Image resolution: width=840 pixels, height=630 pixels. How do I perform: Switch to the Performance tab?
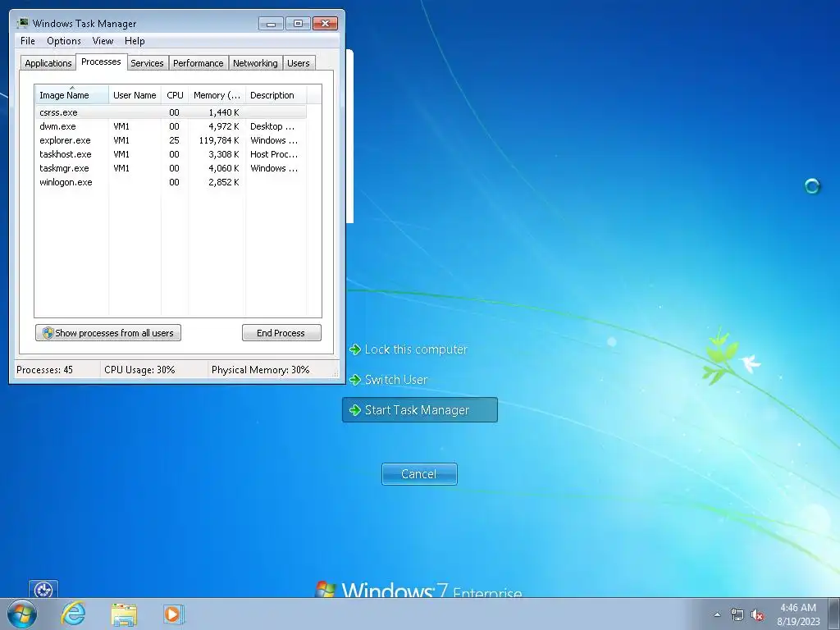(198, 63)
